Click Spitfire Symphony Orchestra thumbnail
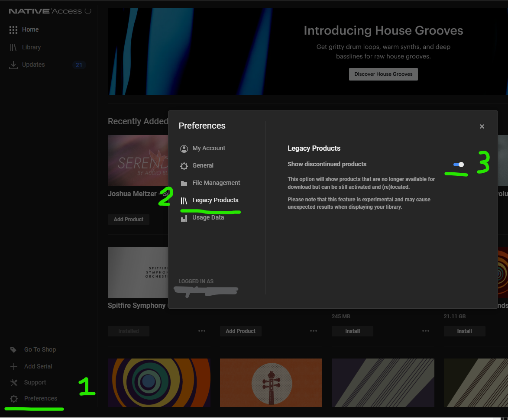 [x=138, y=272]
